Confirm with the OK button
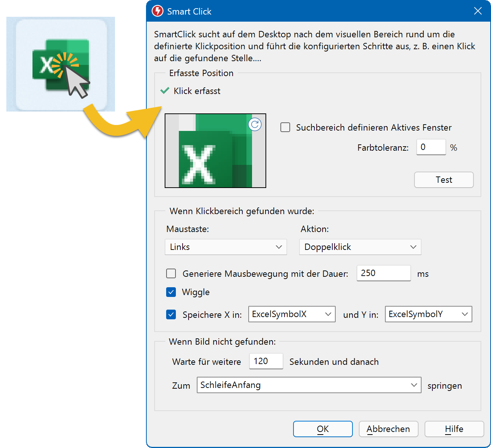 pyautogui.click(x=323, y=429)
